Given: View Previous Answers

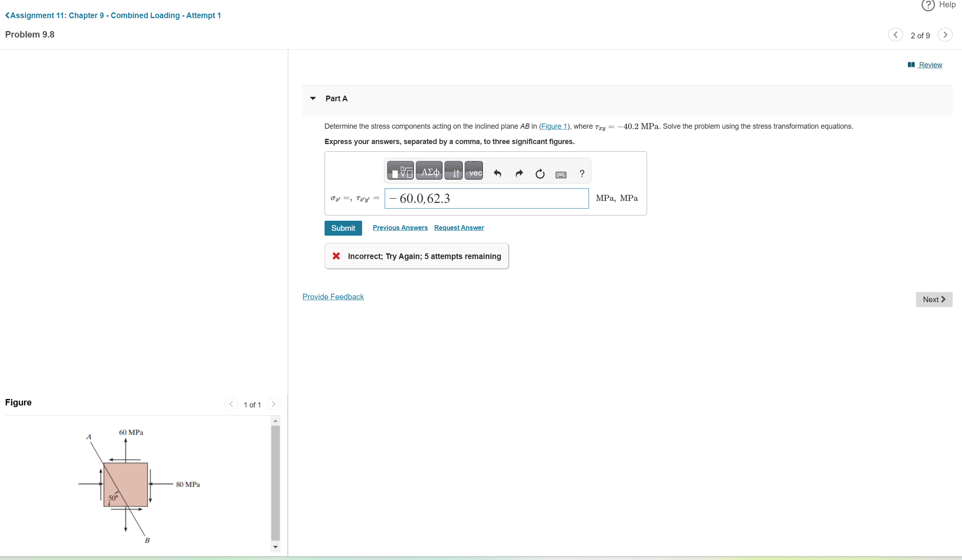Looking at the screenshot, I should click(400, 228).
